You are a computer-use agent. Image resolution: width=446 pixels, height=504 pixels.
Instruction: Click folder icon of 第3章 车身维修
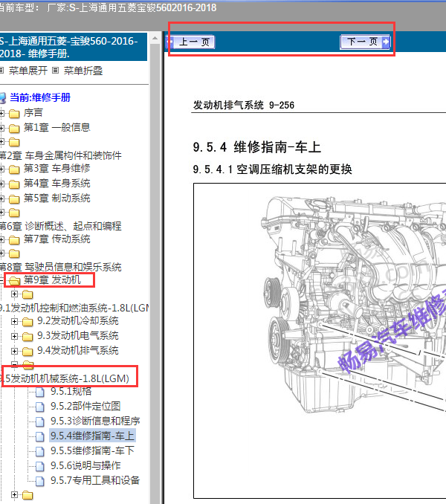point(14,169)
